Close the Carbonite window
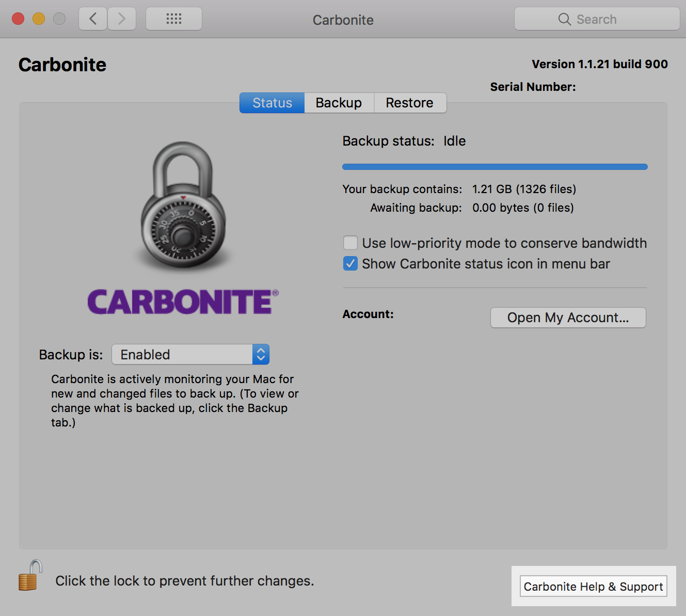The image size is (686, 616). tap(18, 19)
